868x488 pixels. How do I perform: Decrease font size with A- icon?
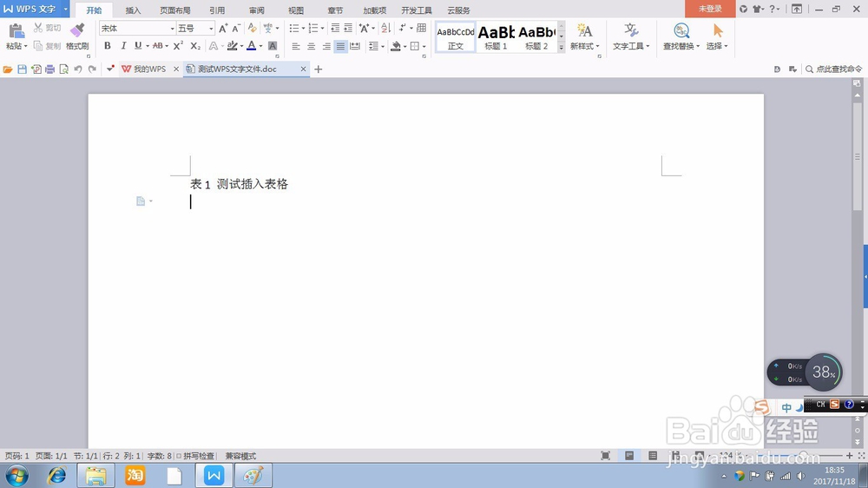[236, 29]
